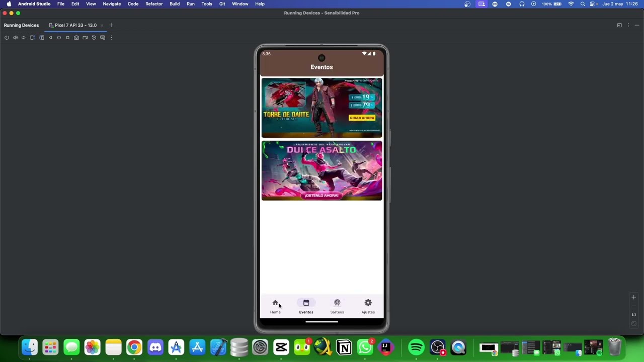Open the Tools menu
644x362 pixels.
click(207, 4)
